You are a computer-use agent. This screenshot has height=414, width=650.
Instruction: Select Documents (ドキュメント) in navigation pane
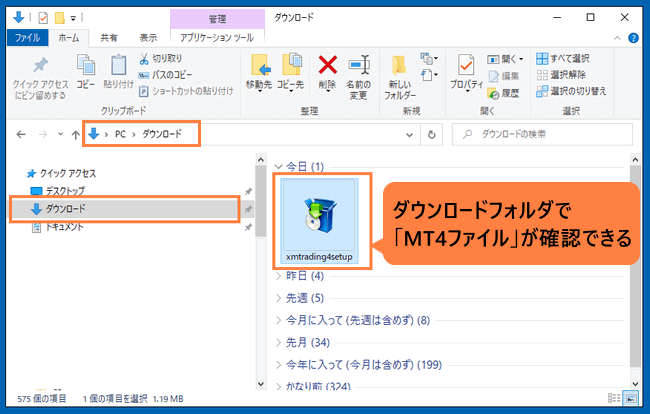click(x=58, y=227)
